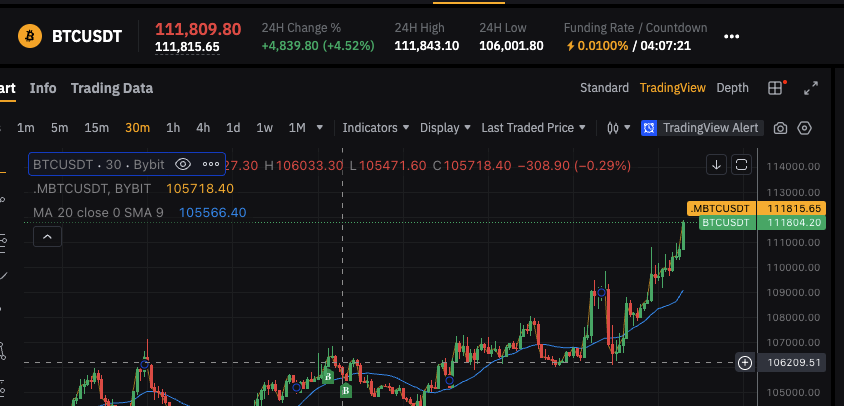Image resolution: width=844 pixels, height=406 pixels.
Task: Click the Funding Rate / Countdown label
Action: (x=635, y=28)
